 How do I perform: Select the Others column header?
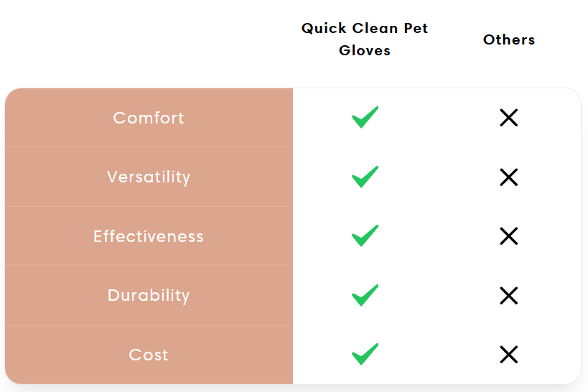pos(509,39)
